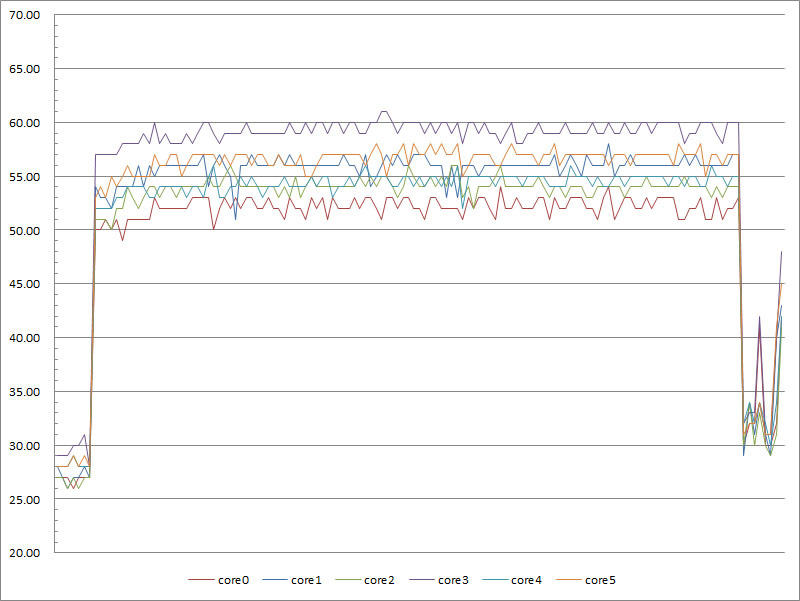Select the core1 legend entry

(x=292, y=580)
